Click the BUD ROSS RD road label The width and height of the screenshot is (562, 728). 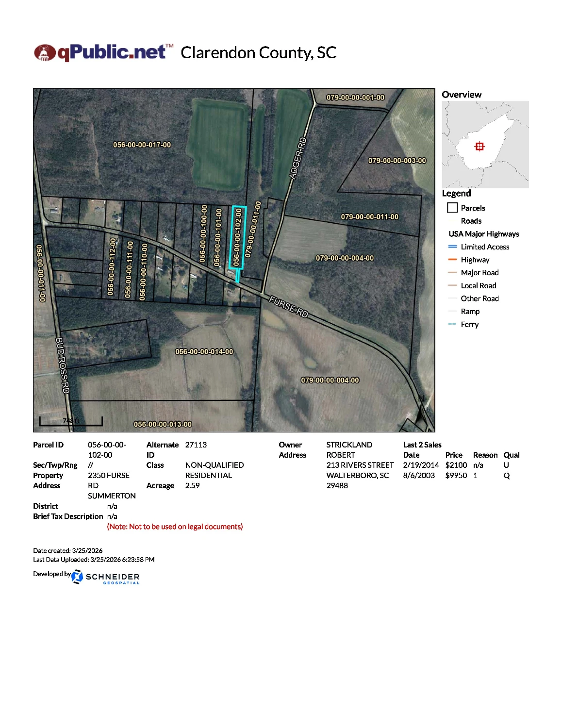point(63,365)
